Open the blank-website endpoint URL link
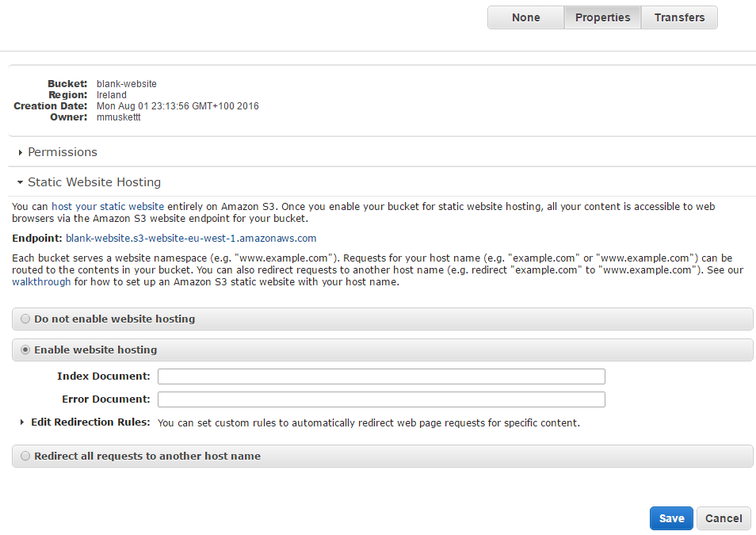 [x=191, y=239]
